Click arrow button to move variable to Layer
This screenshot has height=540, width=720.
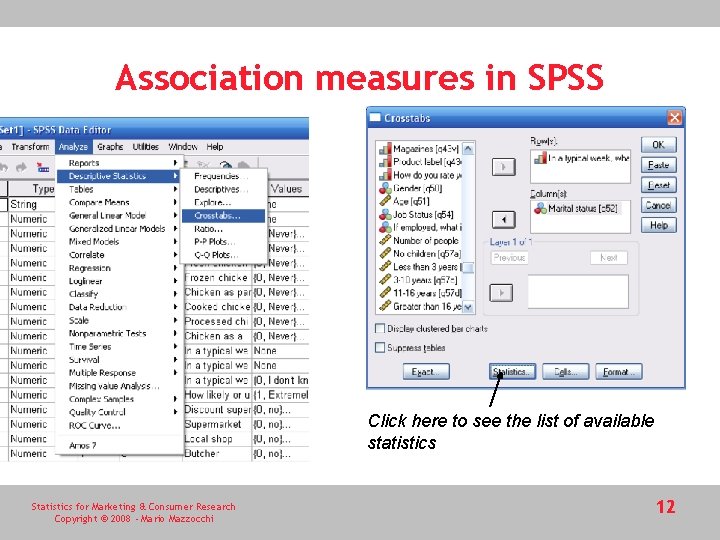point(501,292)
